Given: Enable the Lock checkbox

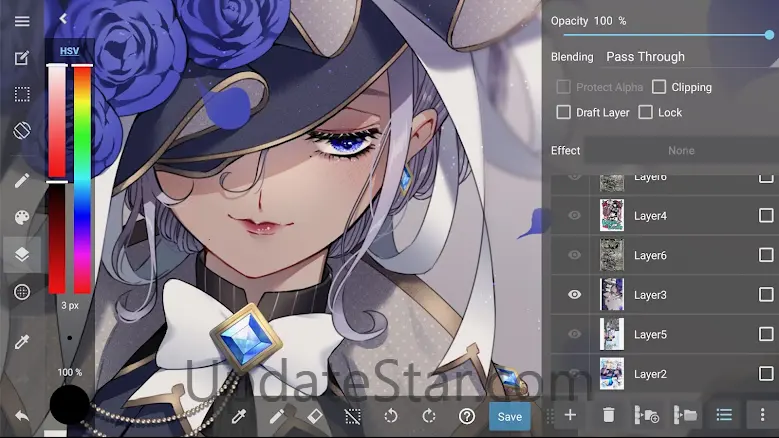Looking at the screenshot, I should [645, 112].
